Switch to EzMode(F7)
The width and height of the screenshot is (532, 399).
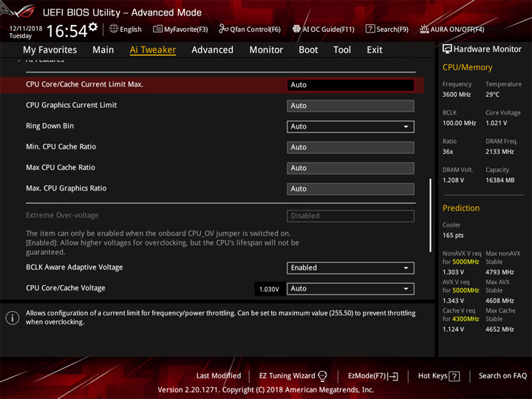[373, 376]
